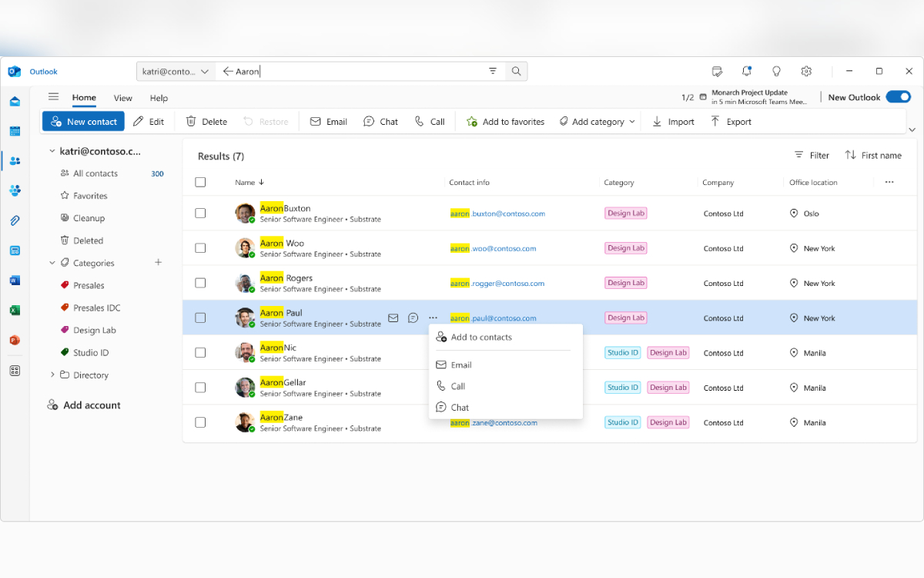Switch to the Mail view icon
The width and height of the screenshot is (924, 578).
coord(15,101)
